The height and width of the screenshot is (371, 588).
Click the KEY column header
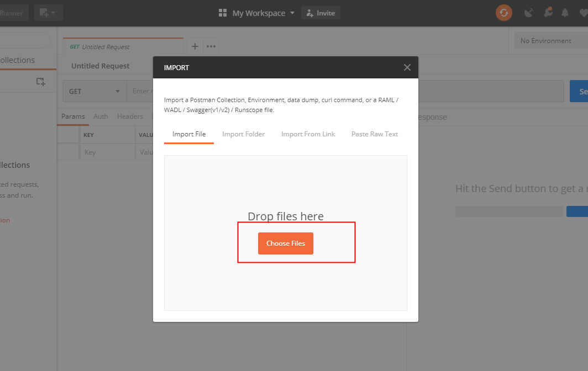pyautogui.click(x=88, y=135)
